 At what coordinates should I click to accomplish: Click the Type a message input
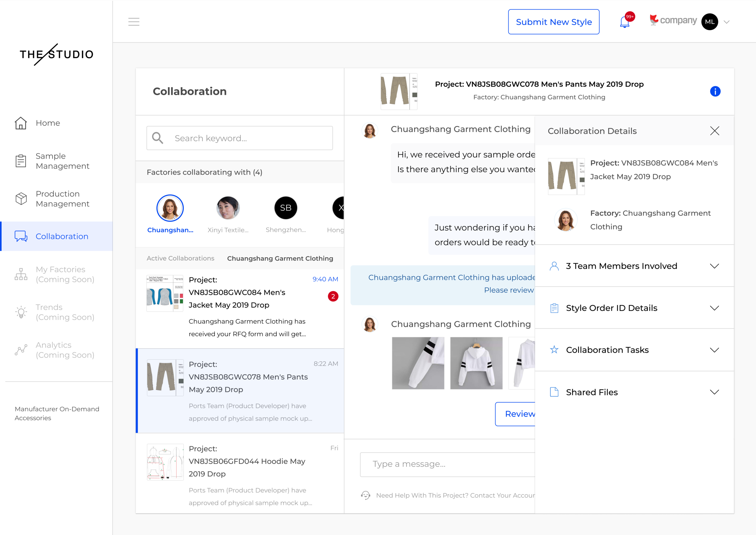(x=448, y=464)
